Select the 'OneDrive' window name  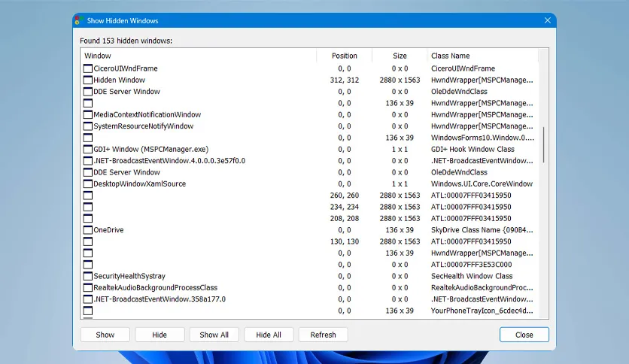pyautogui.click(x=108, y=230)
